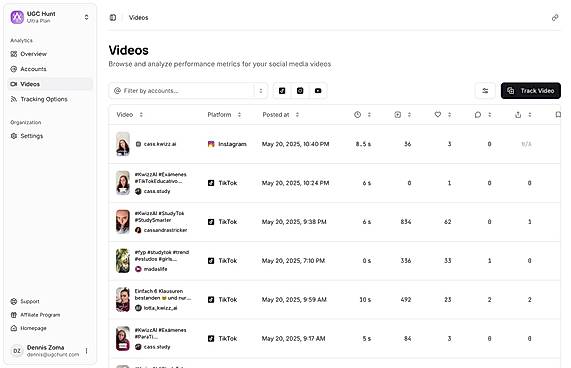Sort by the comments bubble column
This screenshot has height=368, width=571.
click(483, 115)
